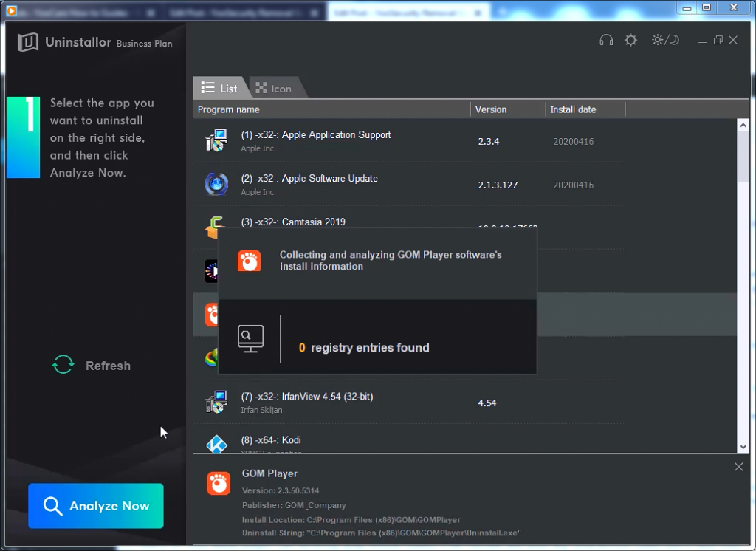
Task: Click the Install Location path text
Action: 351,520
